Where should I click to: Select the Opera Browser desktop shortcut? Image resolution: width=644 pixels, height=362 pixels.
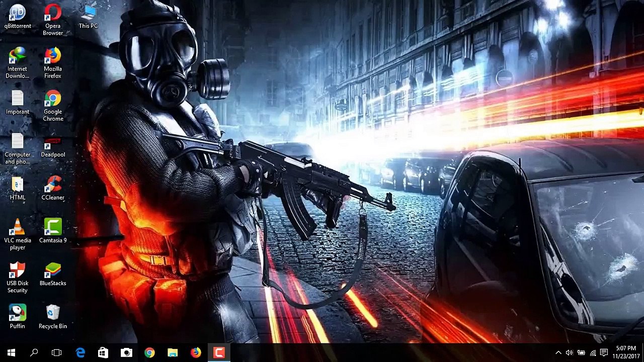tap(53, 20)
